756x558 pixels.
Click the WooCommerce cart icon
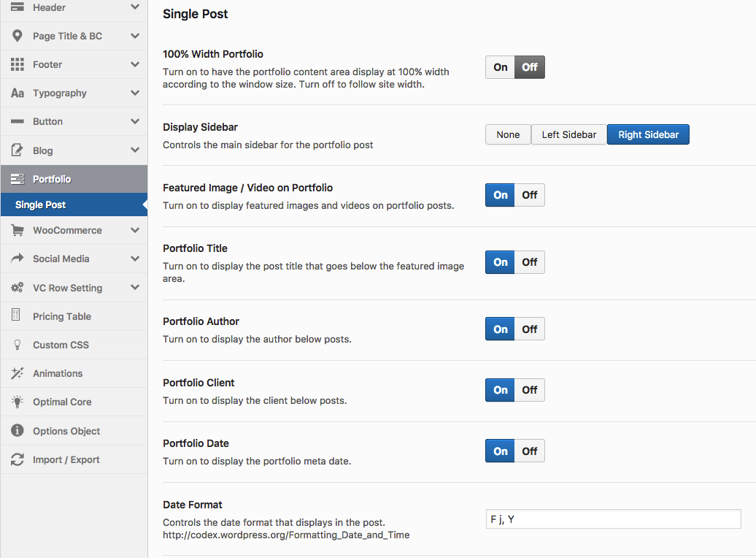(x=18, y=230)
